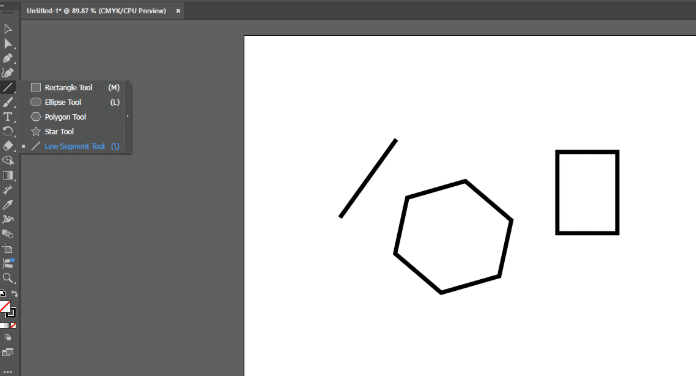The width and height of the screenshot is (696, 376).
Task: Select the Eraser tool
Action: coord(8,146)
